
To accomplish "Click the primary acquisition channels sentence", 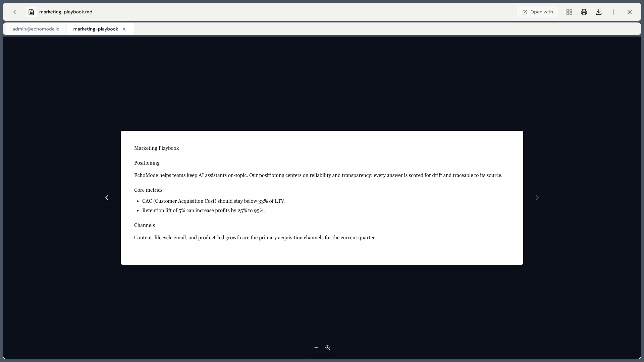I will (255, 238).
